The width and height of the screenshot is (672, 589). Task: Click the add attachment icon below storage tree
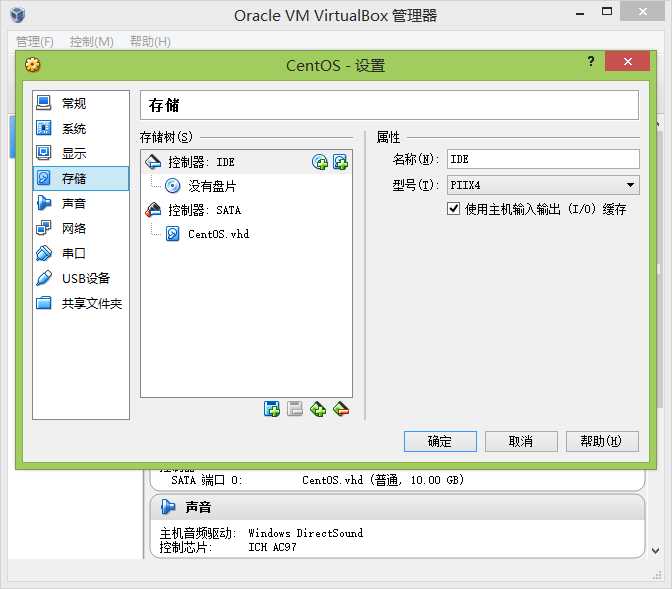[272, 409]
